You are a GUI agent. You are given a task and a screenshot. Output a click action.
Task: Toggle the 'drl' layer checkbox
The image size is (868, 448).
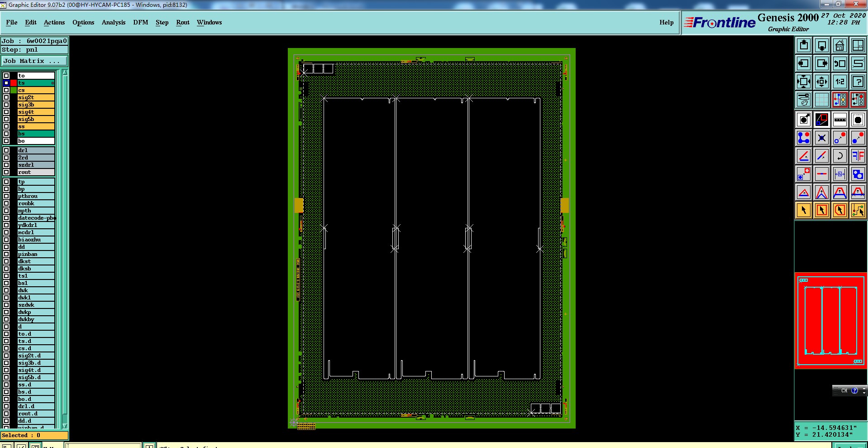click(x=6, y=150)
